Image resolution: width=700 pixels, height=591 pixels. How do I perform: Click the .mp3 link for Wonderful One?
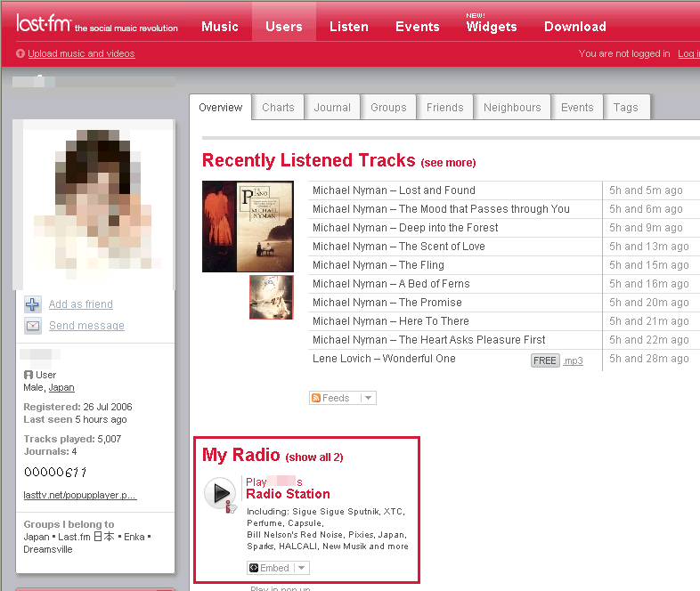tap(574, 360)
